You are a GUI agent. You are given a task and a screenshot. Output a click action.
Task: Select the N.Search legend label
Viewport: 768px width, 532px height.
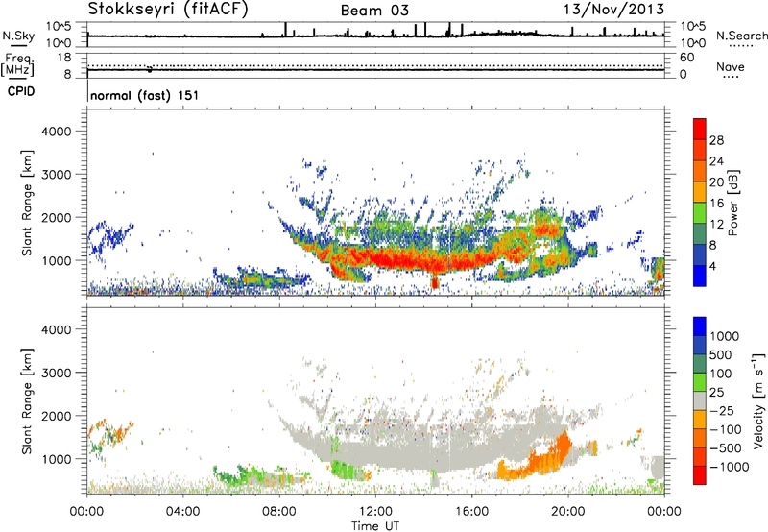(x=741, y=36)
